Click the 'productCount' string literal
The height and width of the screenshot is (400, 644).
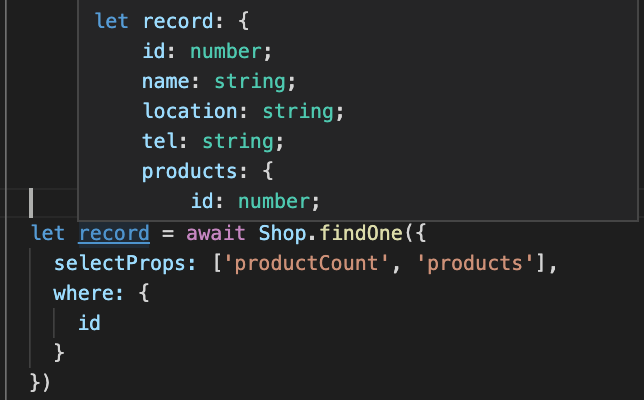tap(306, 263)
